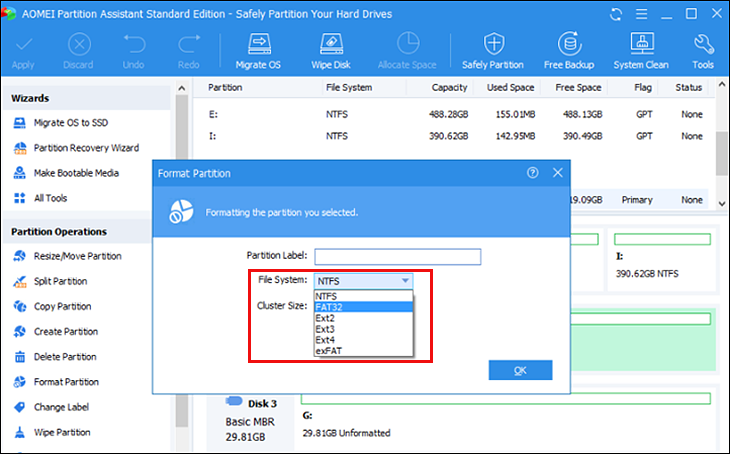Open the Wipe Disk tool

331,51
